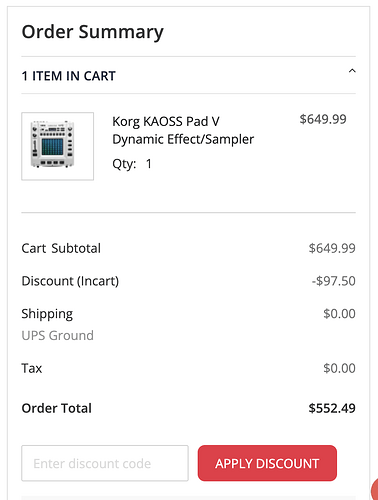Click the discount amount -$97.50
This screenshot has width=378, height=500.
pos(334,281)
